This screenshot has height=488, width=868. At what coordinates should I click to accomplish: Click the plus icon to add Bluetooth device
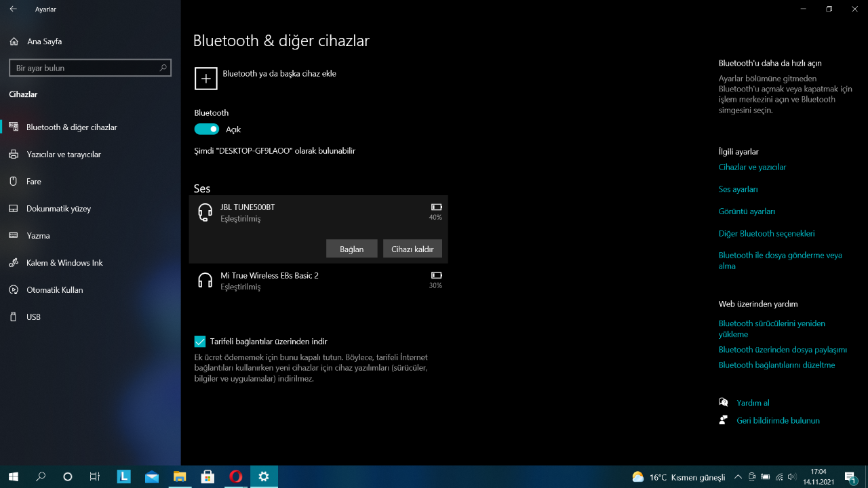[206, 79]
